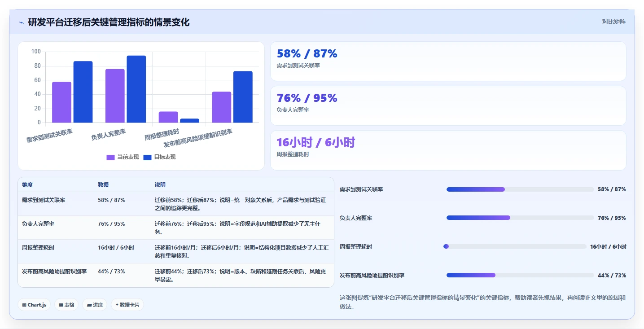Viewport: 644px width, 329px height.
Task: Click the 负责人完整率 progress bar
Action: click(x=520, y=218)
